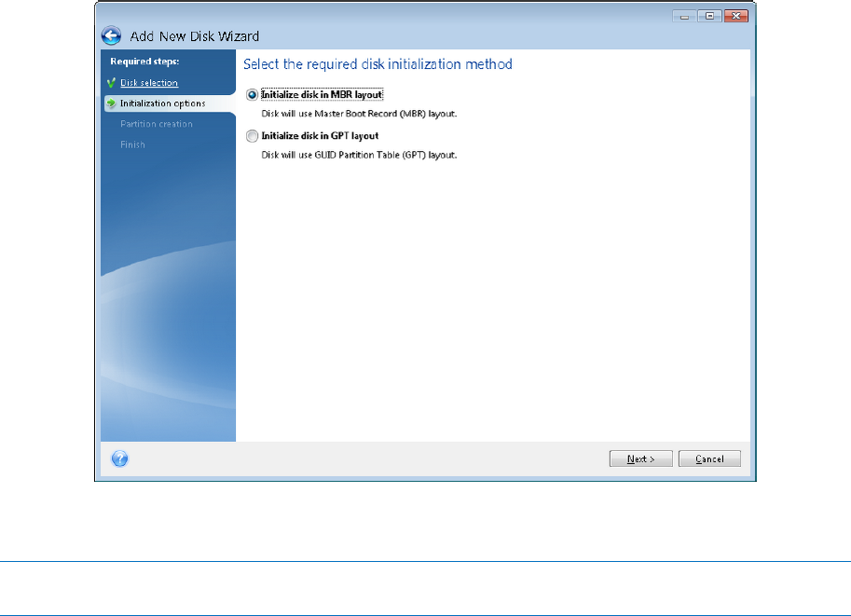Cancel the Add New Disk Wizard
The width and height of the screenshot is (851, 616).
[709, 459]
